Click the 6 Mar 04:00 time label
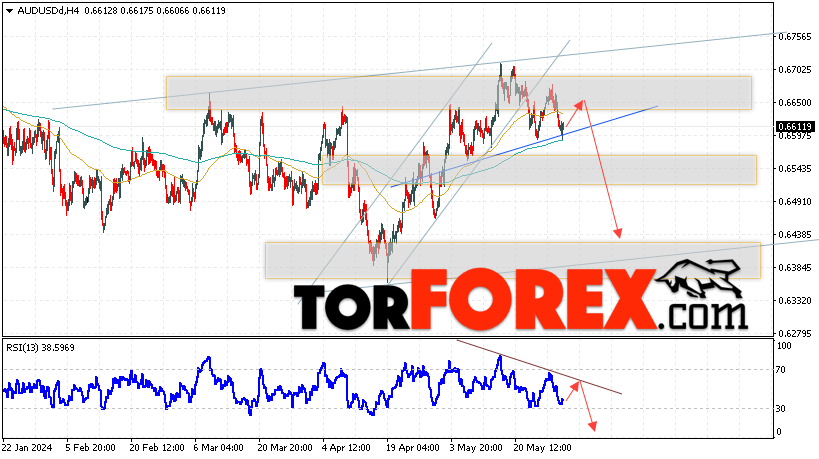The width and height of the screenshot is (819, 459). click(x=218, y=448)
